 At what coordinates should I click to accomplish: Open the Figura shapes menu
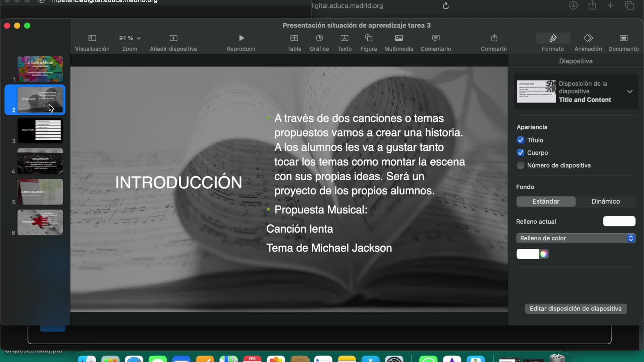368,38
